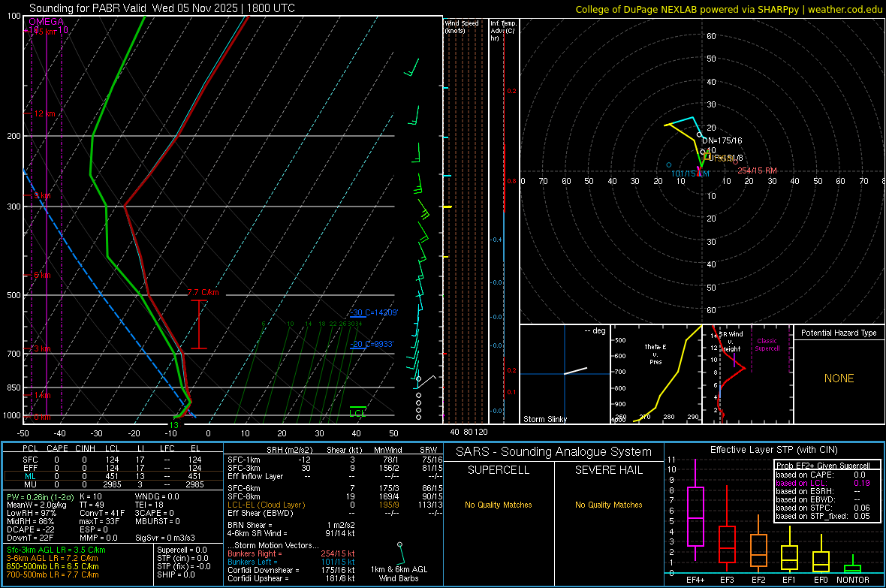Click the 'Supercell = 0.0' index

(x=182, y=550)
